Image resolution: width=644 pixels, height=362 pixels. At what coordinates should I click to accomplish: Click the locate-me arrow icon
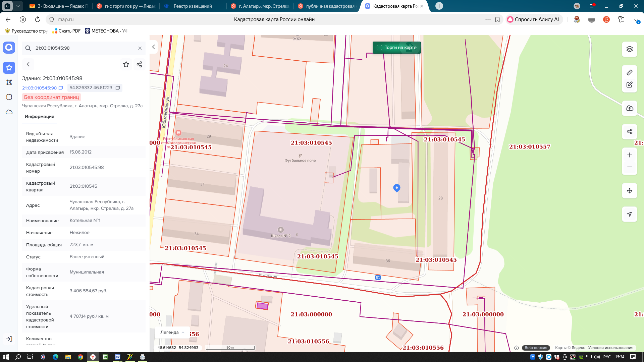(x=629, y=214)
